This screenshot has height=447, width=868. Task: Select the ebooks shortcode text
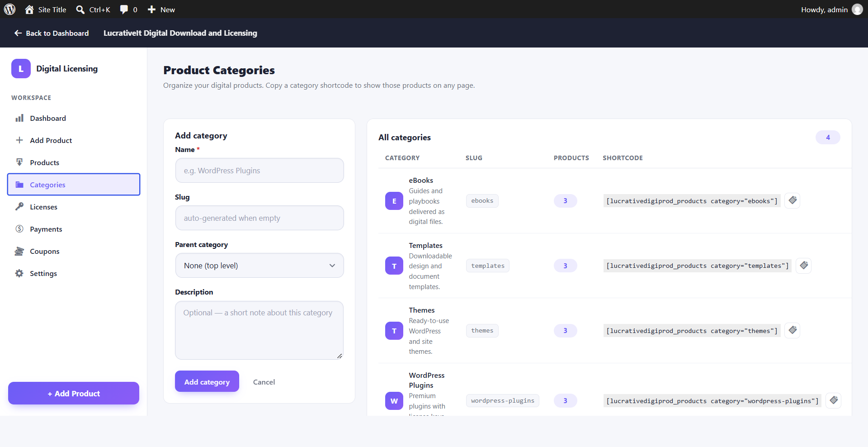692,201
